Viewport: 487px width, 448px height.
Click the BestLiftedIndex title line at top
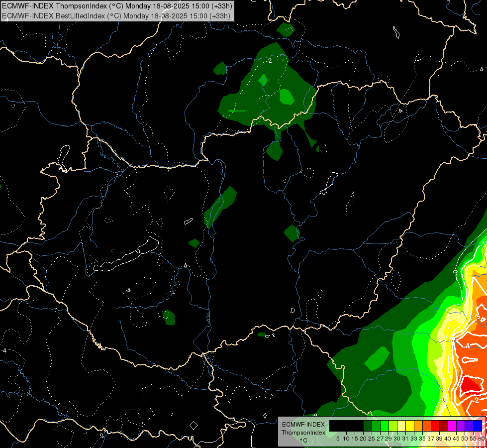point(116,16)
